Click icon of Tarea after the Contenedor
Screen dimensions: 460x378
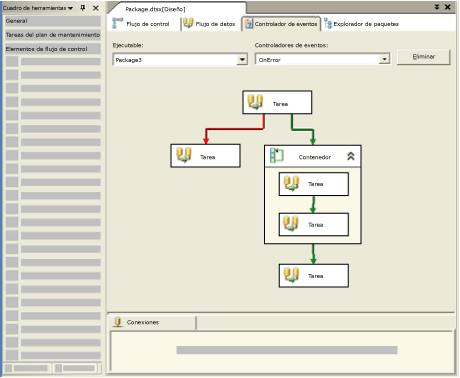click(291, 275)
